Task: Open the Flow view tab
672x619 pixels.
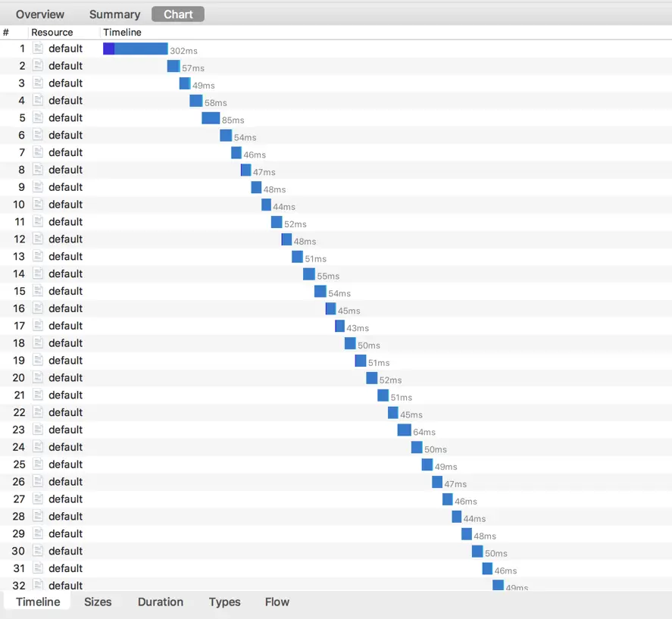Action: click(x=277, y=602)
